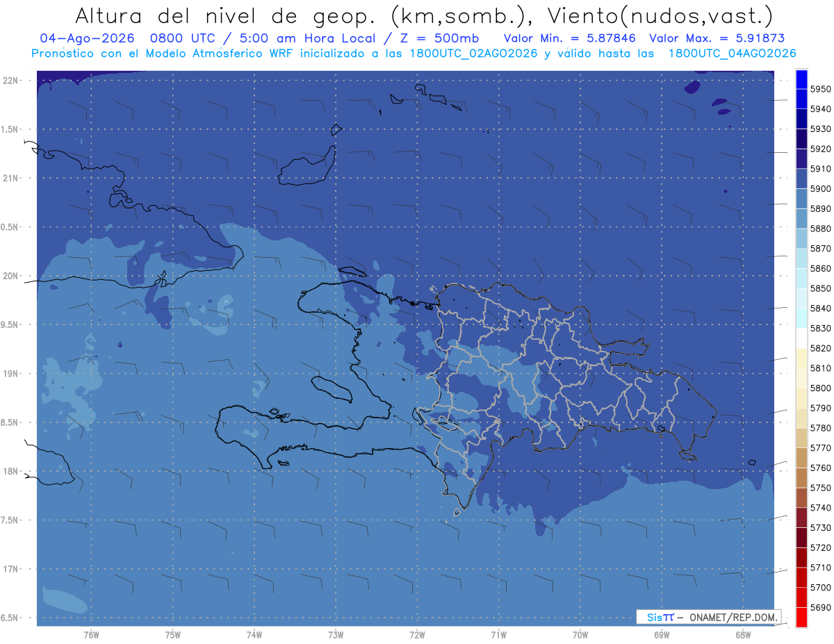Click the legend value '5740'
Image resolution: width=834 pixels, height=644 pixels.
[x=820, y=508]
